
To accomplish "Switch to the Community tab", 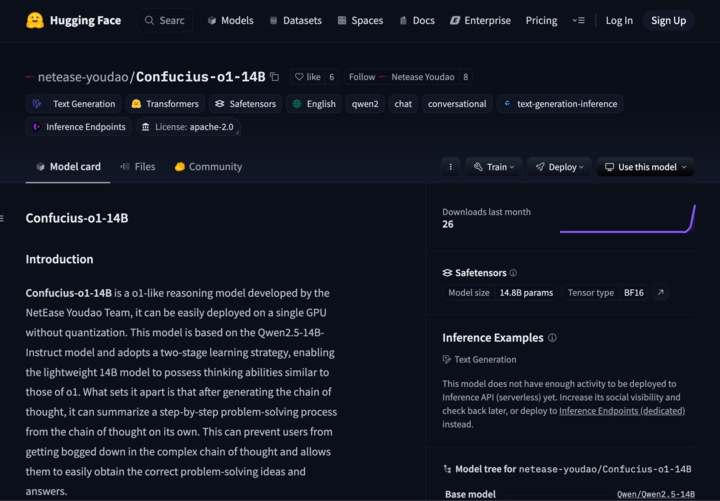I will (x=208, y=167).
